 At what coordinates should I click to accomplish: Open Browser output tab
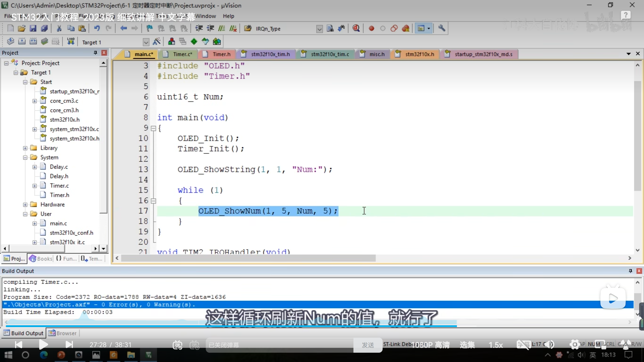pos(63,333)
